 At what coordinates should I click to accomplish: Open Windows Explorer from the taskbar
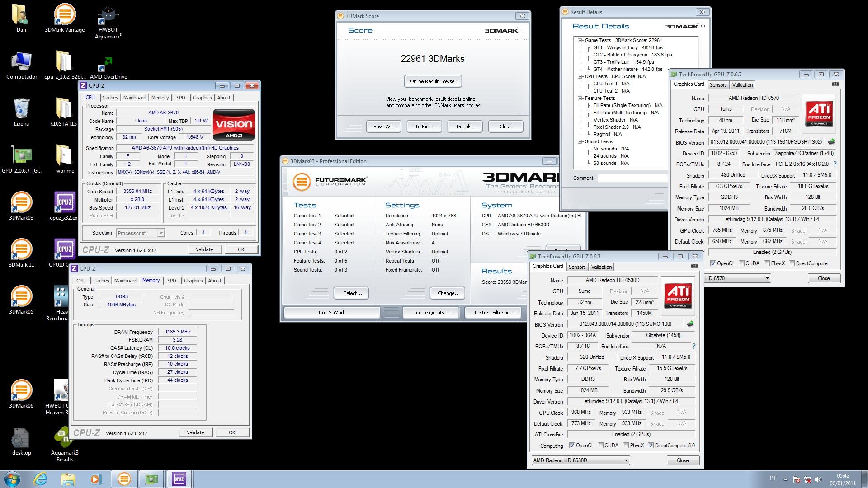(x=68, y=479)
